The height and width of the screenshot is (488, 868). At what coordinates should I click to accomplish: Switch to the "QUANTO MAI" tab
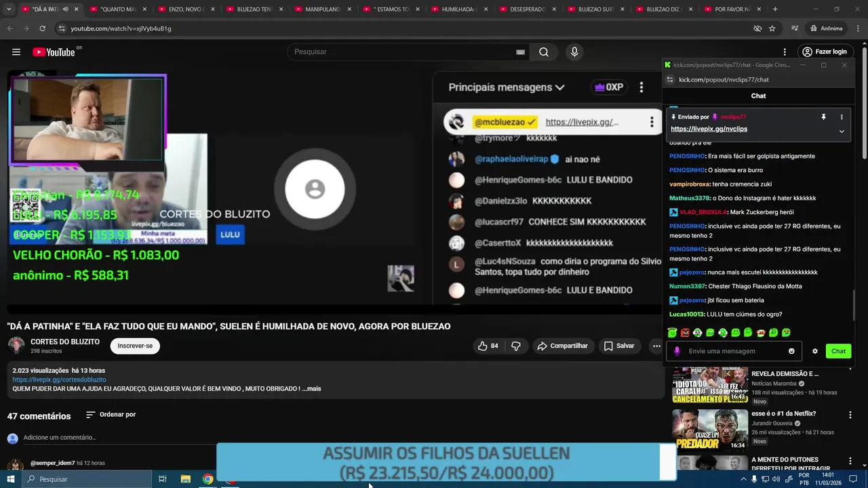(x=117, y=9)
